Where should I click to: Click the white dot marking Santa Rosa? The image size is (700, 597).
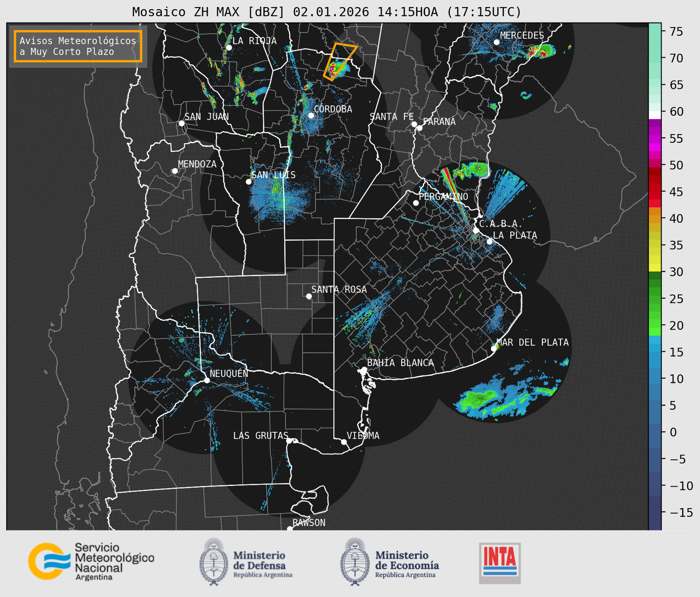[309, 296]
